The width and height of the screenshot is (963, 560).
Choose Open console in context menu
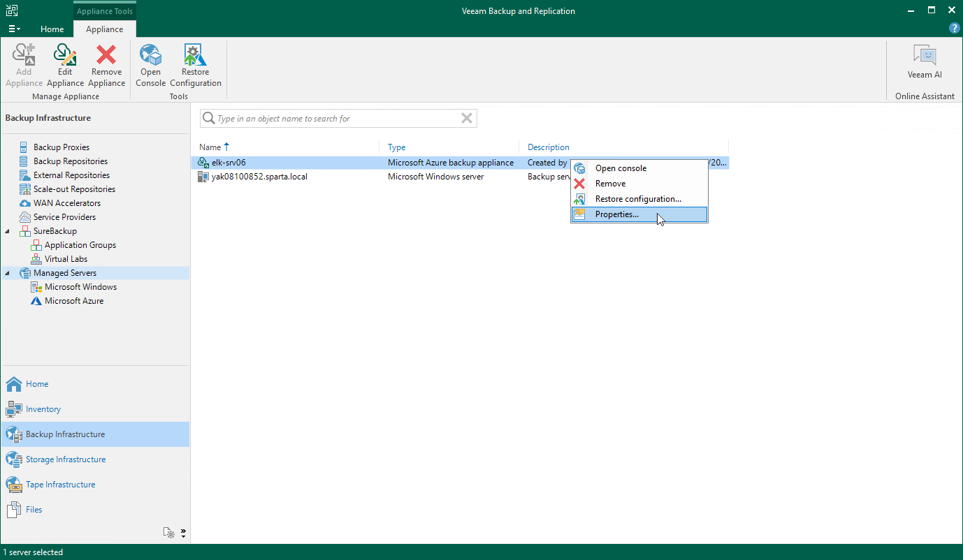639,168
